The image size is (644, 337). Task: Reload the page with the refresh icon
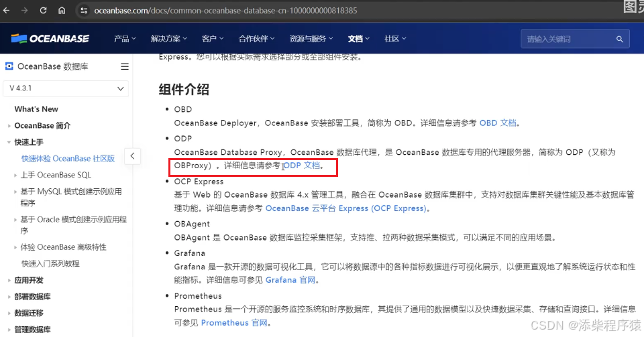click(43, 10)
